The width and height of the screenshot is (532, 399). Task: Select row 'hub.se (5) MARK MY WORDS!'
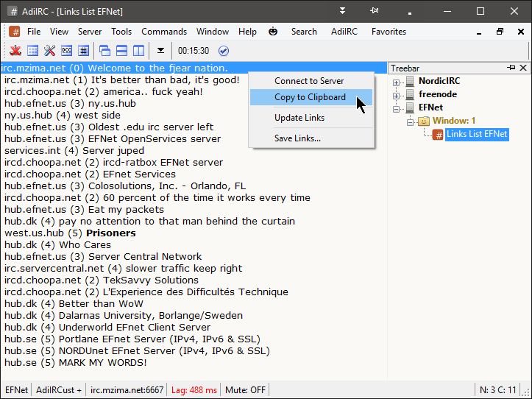pyautogui.click(x=194, y=362)
